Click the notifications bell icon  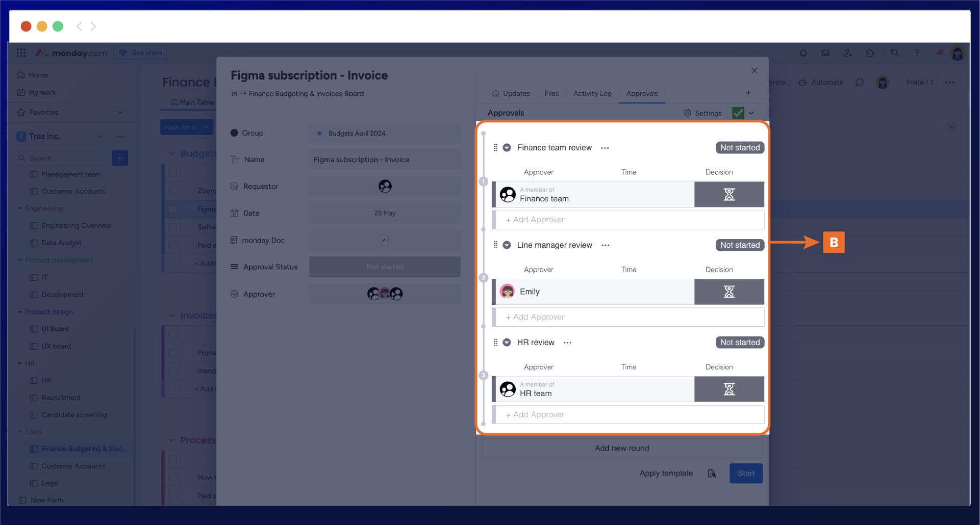tap(803, 53)
